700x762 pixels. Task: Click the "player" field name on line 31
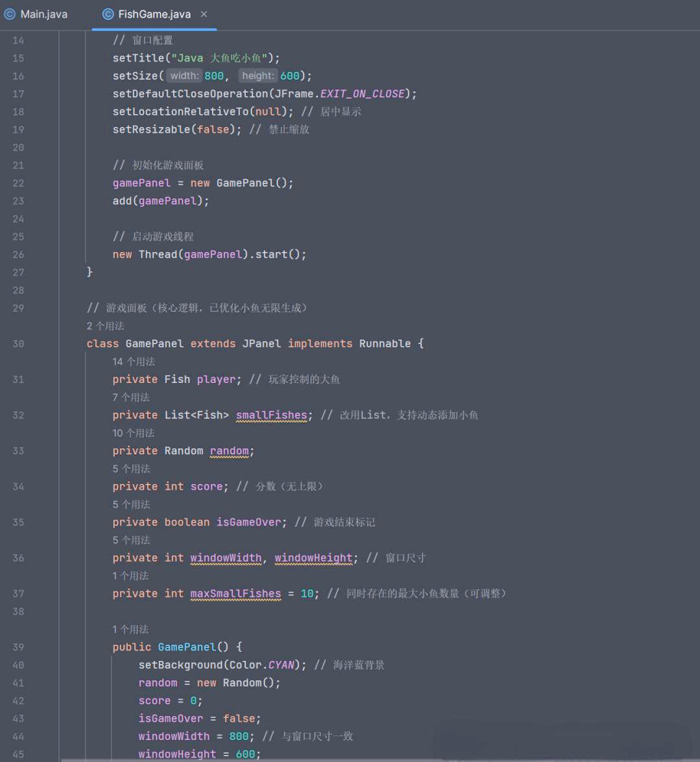[216, 379]
